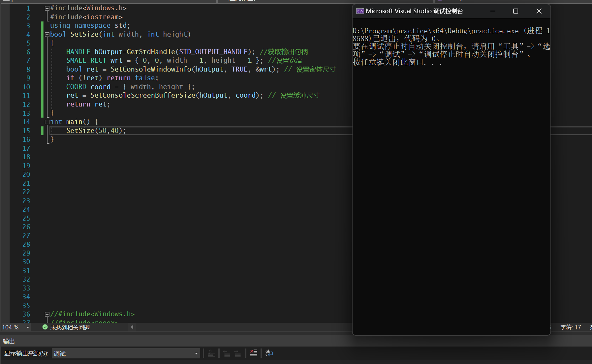The width and height of the screenshot is (592, 364).
Task: Click the SMALL_RECT type on line 7
Action: [x=86, y=60]
